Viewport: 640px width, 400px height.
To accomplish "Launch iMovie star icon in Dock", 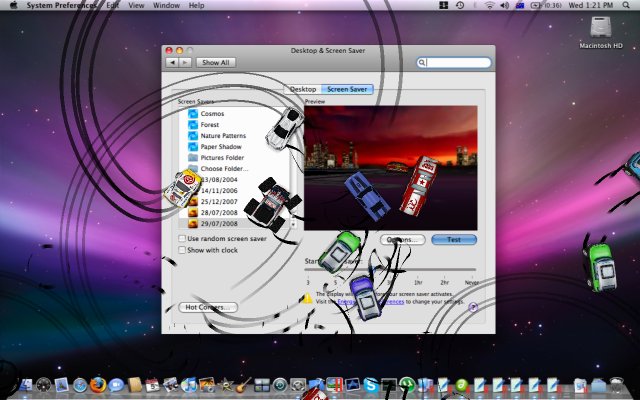I will pyautogui.click(x=225, y=384).
